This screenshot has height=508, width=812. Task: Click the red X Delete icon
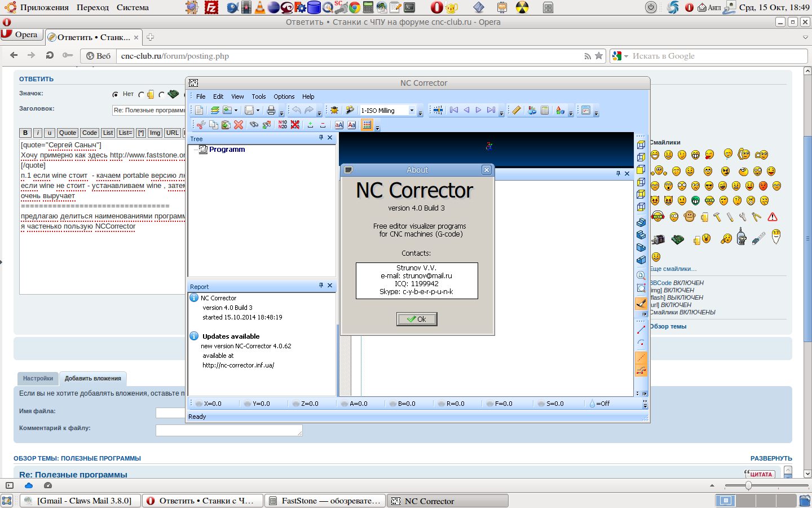[239, 125]
